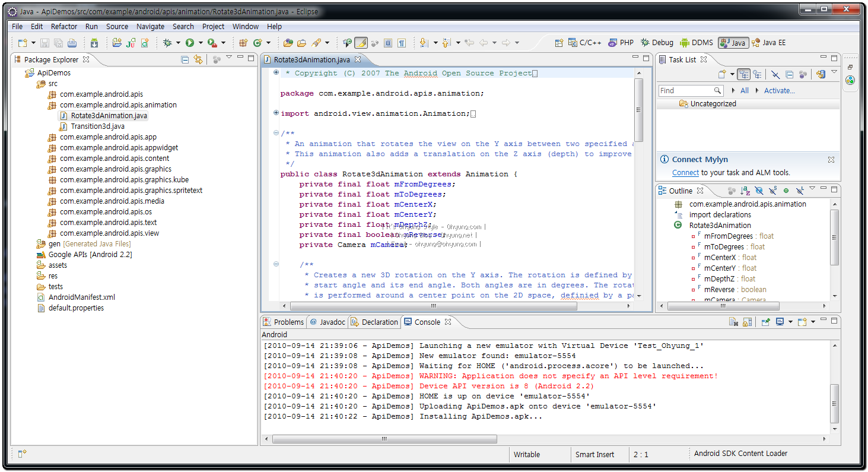Toggle Hide Non-Public Members green dot in Outline
868x472 pixels.
tap(786, 191)
